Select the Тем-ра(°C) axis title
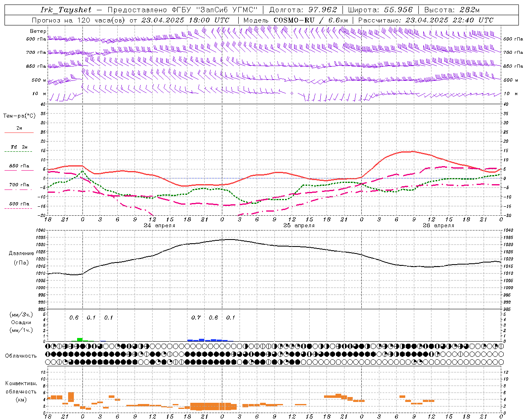The width and height of the screenshot is (525, 420). pos(20,116)
